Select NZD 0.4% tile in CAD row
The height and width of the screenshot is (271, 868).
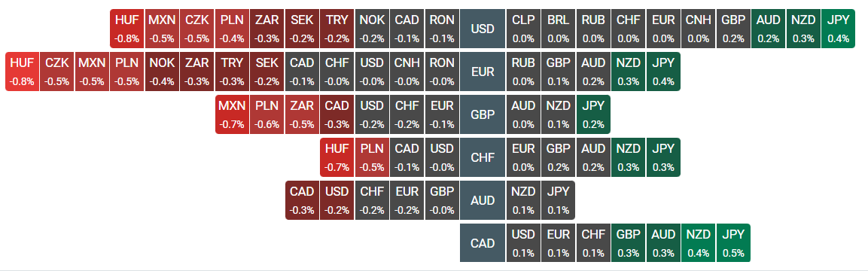click(698, 243)
